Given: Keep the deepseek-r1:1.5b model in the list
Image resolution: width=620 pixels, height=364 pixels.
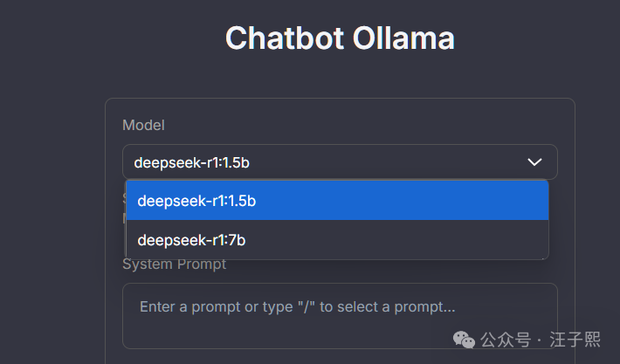Looking at the screenshot, I should pos(196,201).
